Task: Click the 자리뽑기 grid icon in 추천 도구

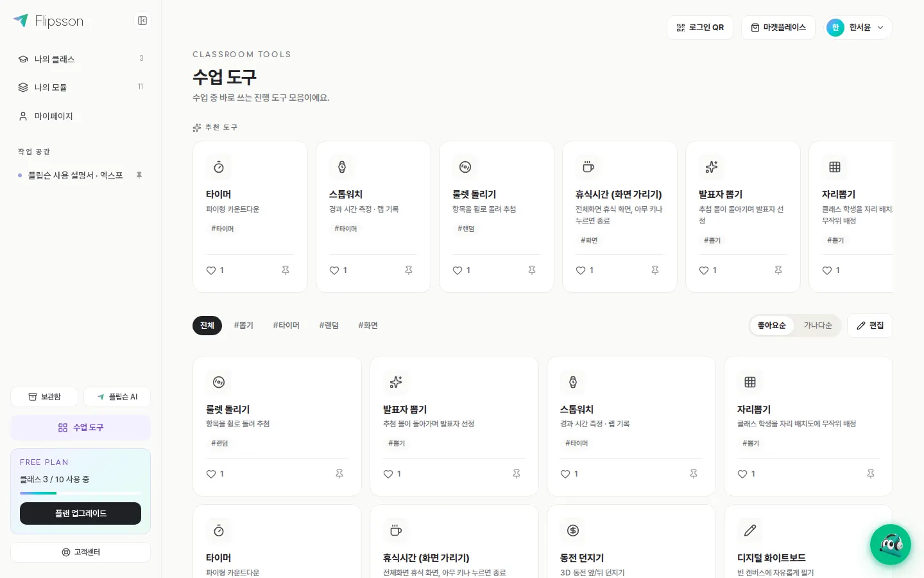Action: [835, 167]
